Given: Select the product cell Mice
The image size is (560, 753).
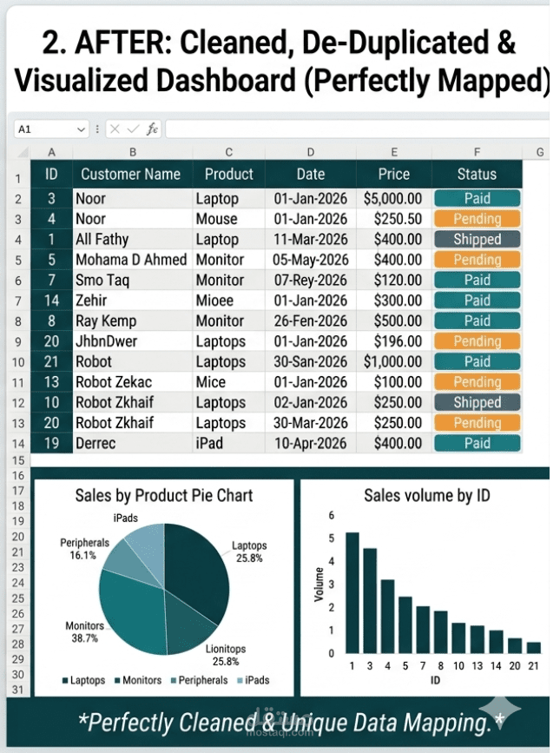Looking at the screenshot, I should click(x=229, y=382).
